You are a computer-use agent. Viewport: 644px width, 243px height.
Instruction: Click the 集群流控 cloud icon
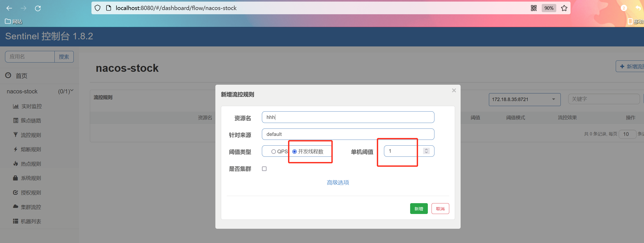[x=16, y=207]
